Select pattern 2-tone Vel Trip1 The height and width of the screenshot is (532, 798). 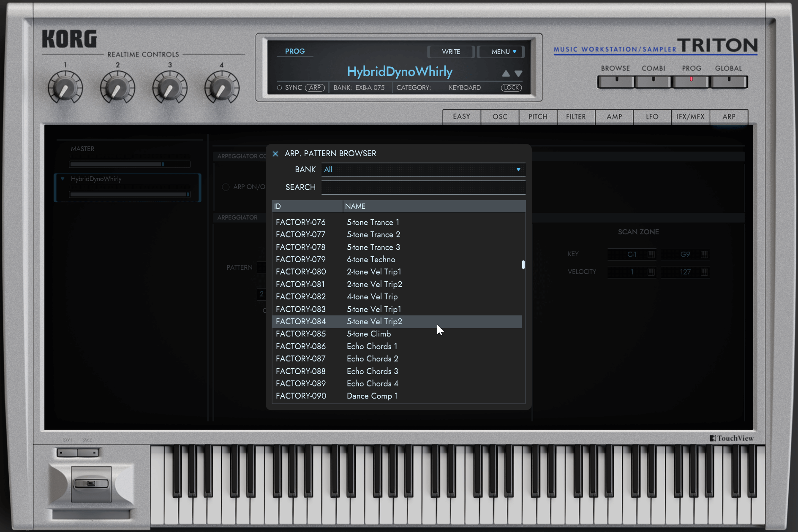[x=397, y=271]
